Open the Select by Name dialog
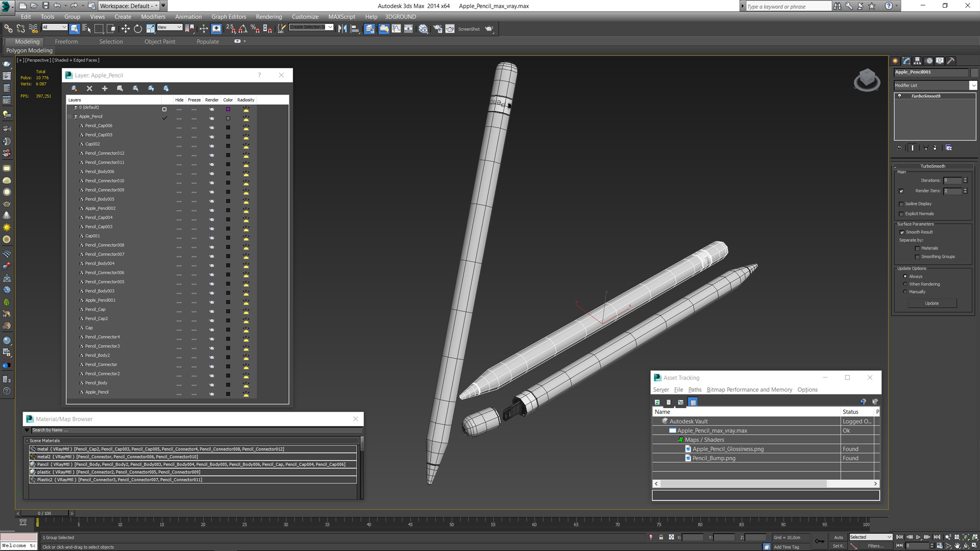 86,29
